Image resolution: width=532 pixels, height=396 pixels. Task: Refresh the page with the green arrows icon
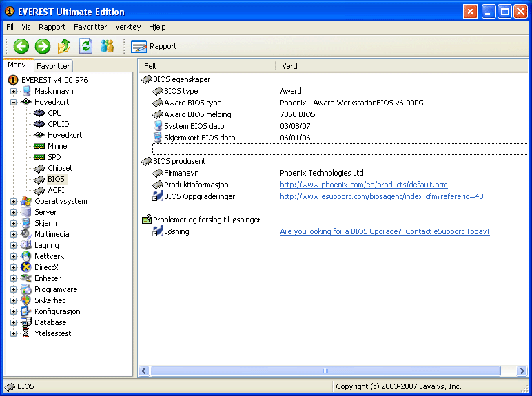[x=86, y=46]
